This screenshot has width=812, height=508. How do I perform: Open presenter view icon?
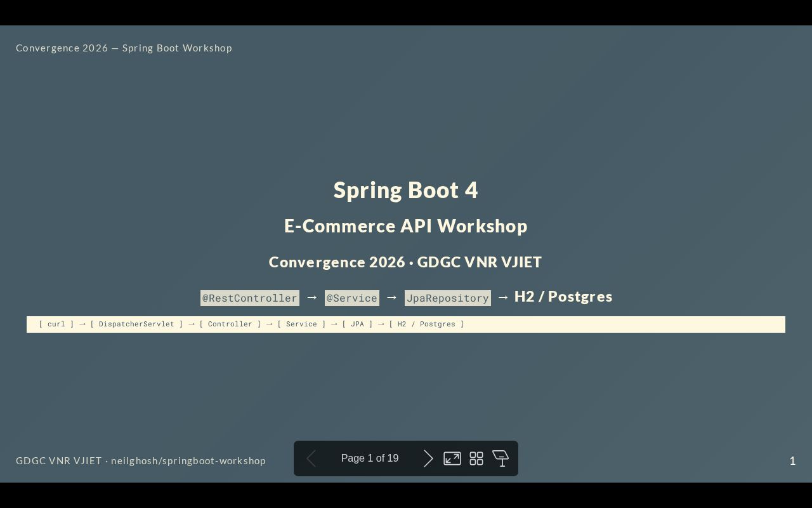click(x=501, y=458)
